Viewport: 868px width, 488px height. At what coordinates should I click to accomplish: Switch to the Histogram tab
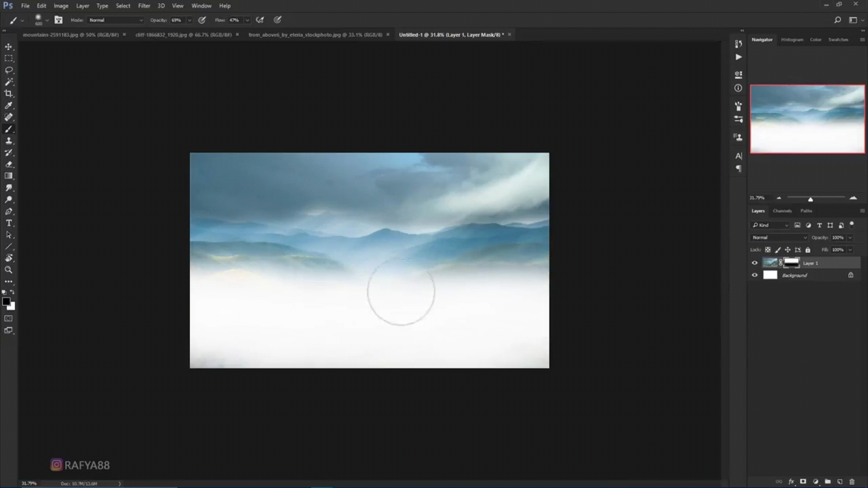click(x=792, y=40)
